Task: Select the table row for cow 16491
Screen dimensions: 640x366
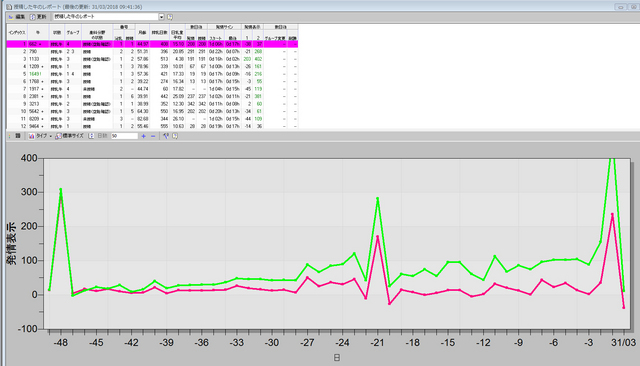Action: tap(152, 74)
